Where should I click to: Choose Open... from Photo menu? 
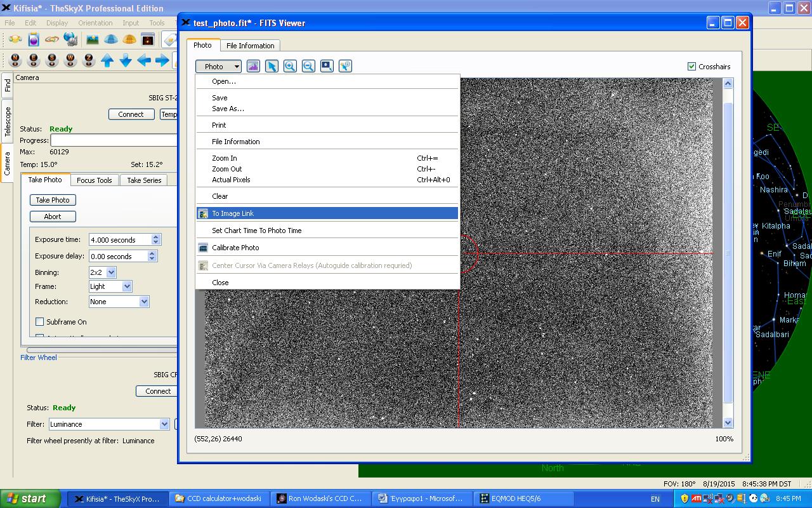tap(224, 81)
